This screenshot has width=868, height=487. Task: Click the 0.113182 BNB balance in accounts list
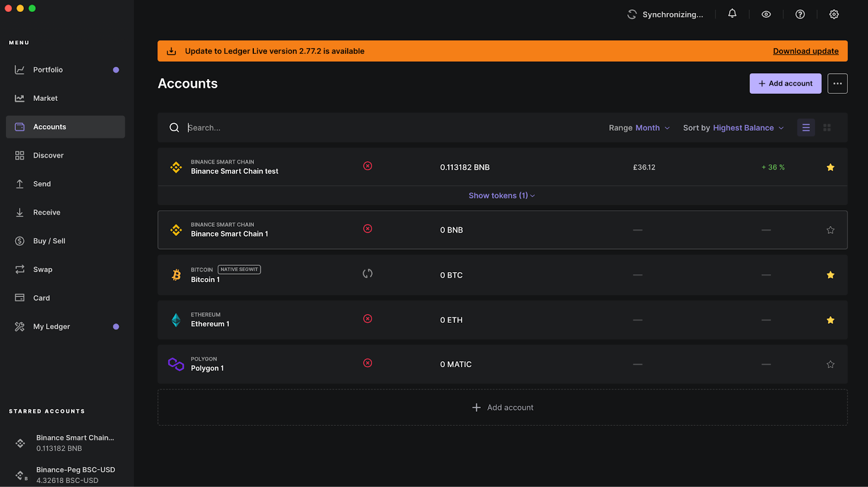tap(465, 168)
